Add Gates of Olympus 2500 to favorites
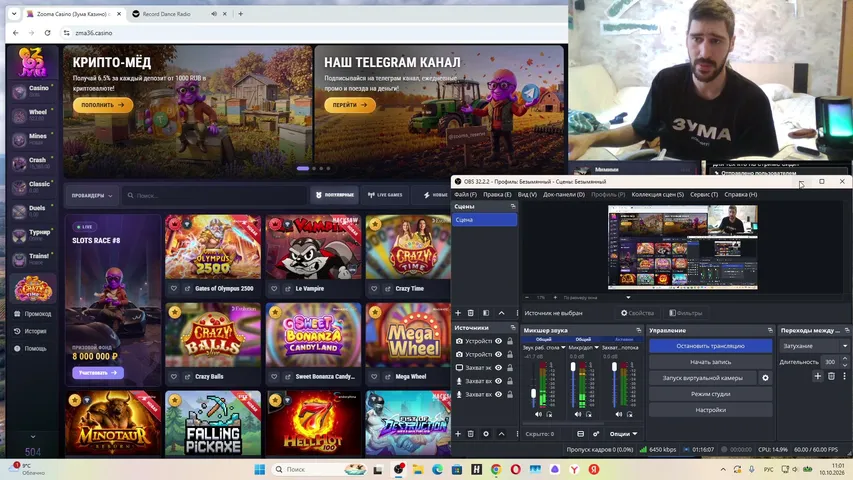853x480 pixels. coord(174,288)
